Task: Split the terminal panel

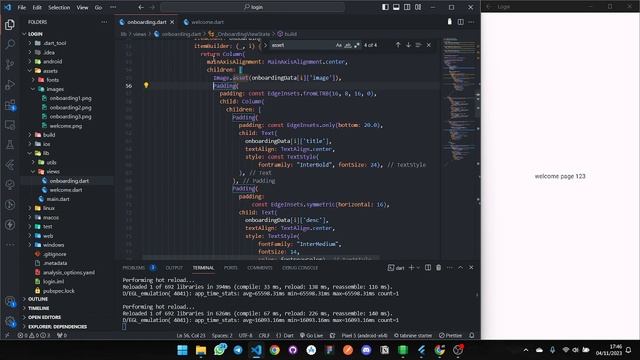Action: point(428,268)
